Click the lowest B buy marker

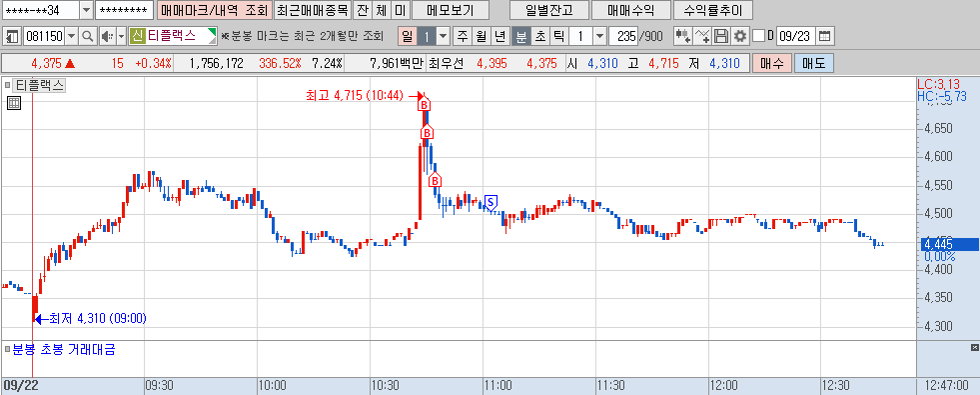[435, 180]
